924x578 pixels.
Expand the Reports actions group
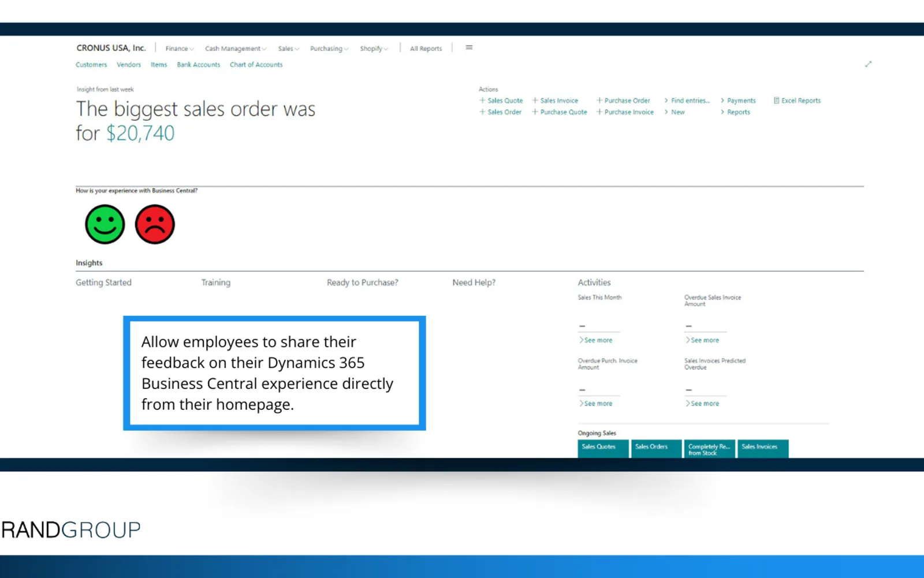coord(735,112)
